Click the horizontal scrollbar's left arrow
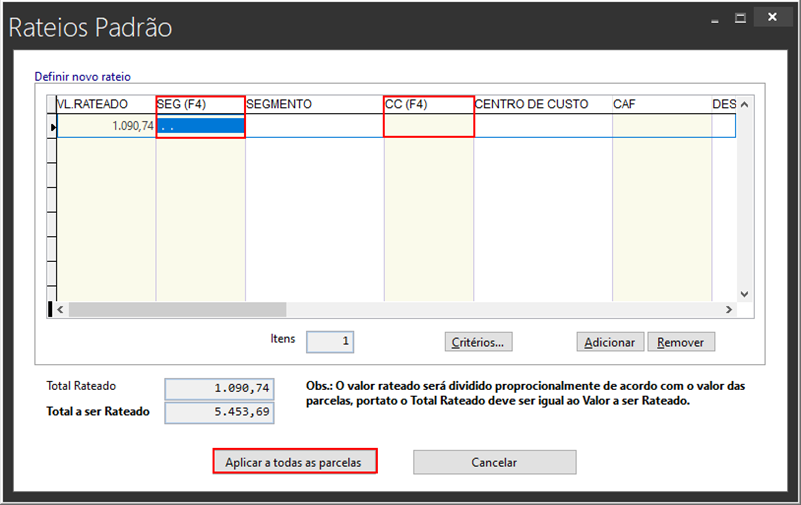Viewport: 801px width, 505px height. pyautogui.click(x=60, y=310)
